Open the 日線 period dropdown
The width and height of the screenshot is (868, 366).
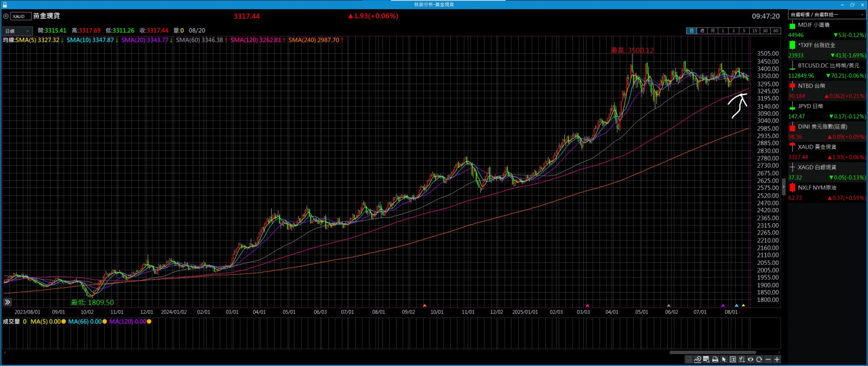[x=17, y=31]
